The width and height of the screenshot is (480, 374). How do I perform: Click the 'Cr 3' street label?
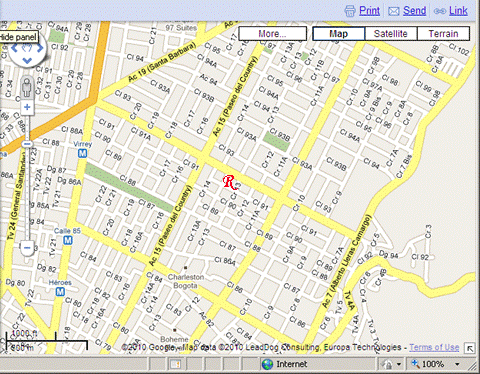click(x=428, y=232)
